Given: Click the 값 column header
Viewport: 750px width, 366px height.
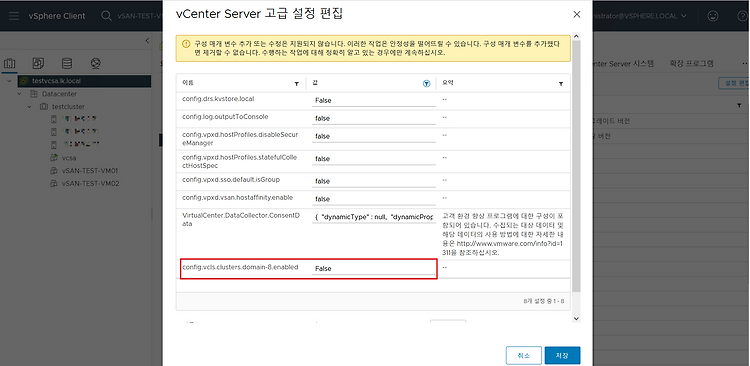Looking at the screenshot, I should tap(315, 83).
